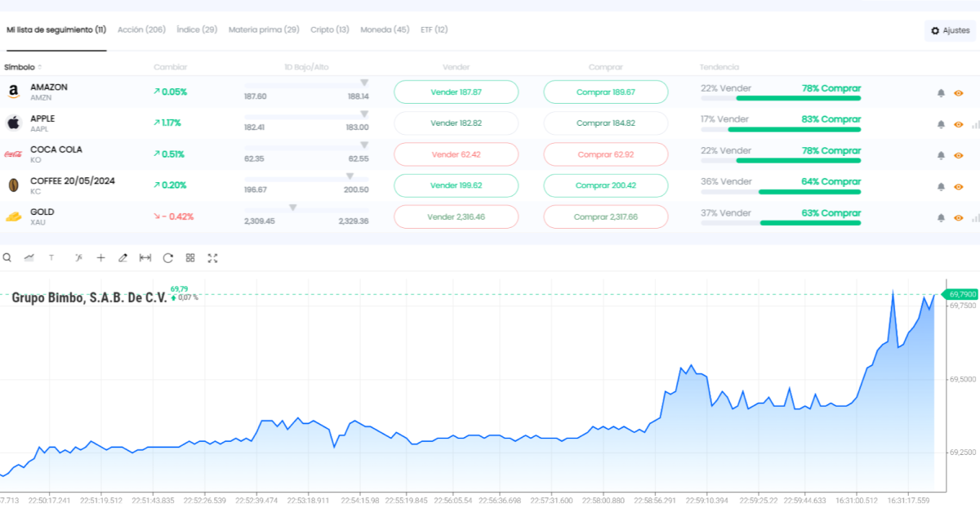Image resolution: width=980 pixels, height=513 pixels.
Task: Select the text annotation tool
Action: coord(51,257)
